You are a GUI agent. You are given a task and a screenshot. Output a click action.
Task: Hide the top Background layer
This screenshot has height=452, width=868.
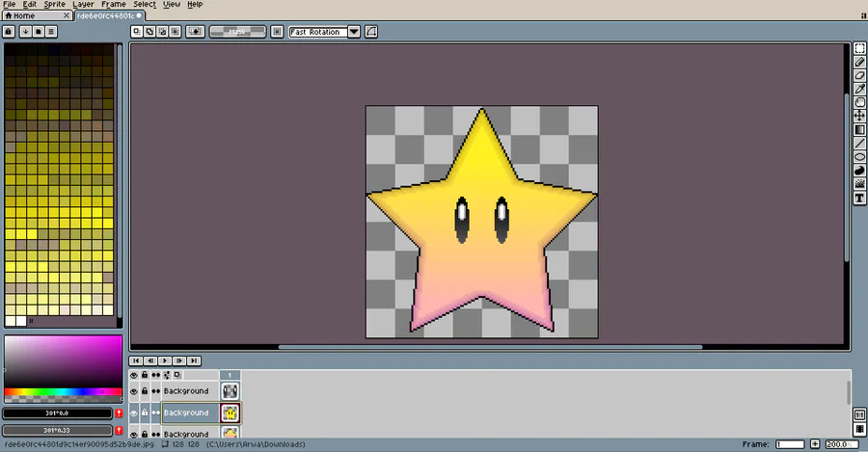pyautogui.click(x=134, y=391)
